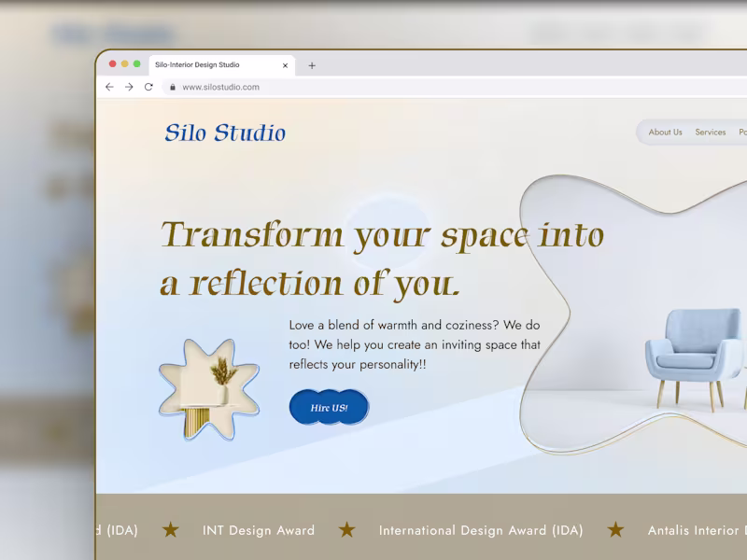Click the star before INT Design Award
Viewport: 747px width, 560px height.
tap(171, 529)
